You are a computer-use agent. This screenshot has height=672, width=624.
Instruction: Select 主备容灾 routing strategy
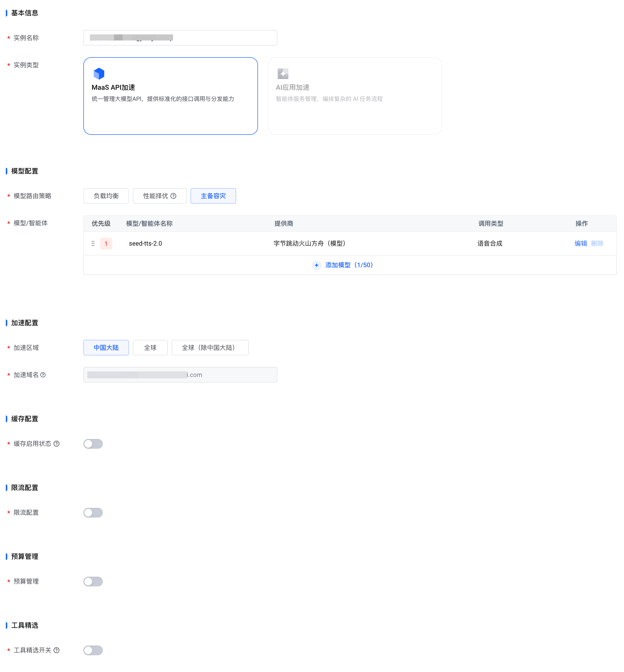pos(213,196)
